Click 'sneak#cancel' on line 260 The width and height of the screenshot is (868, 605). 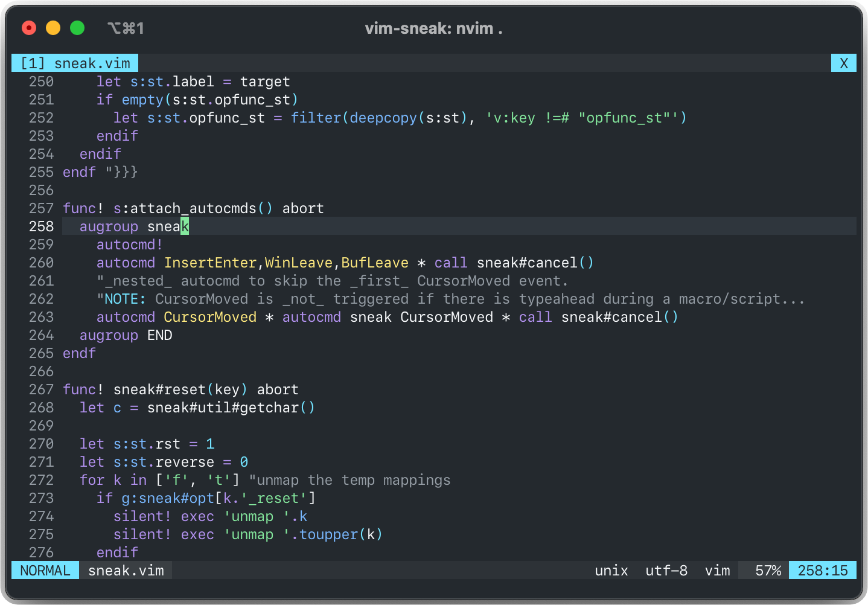tap(527, 263)
